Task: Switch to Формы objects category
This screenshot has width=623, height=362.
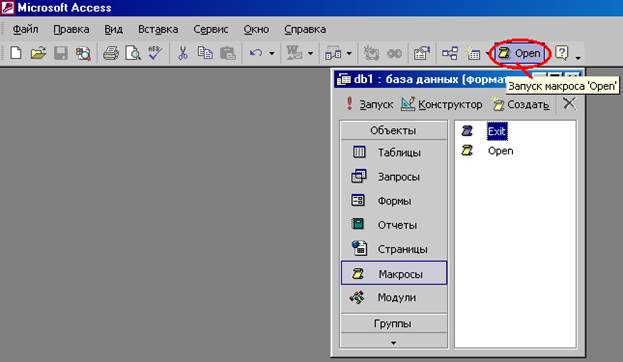Action: point(393,201)
